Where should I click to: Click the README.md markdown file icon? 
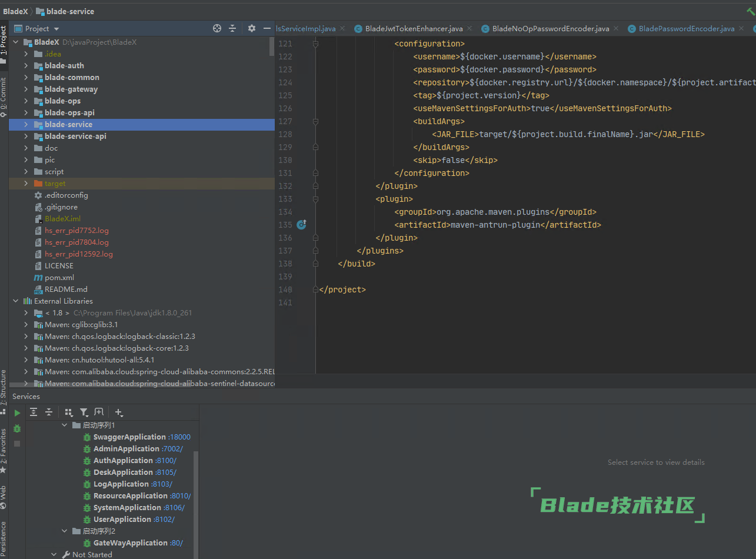(38, 289)
